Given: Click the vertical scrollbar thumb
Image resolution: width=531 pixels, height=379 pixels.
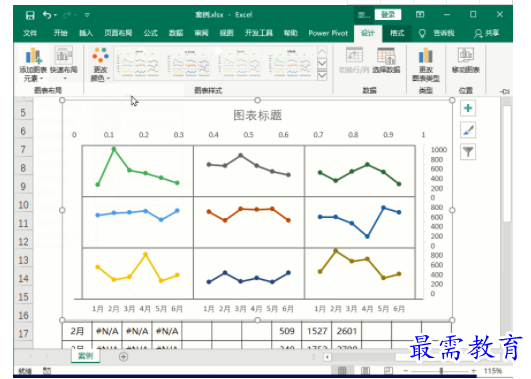Looking at the screenshot, I should point(507,164).
